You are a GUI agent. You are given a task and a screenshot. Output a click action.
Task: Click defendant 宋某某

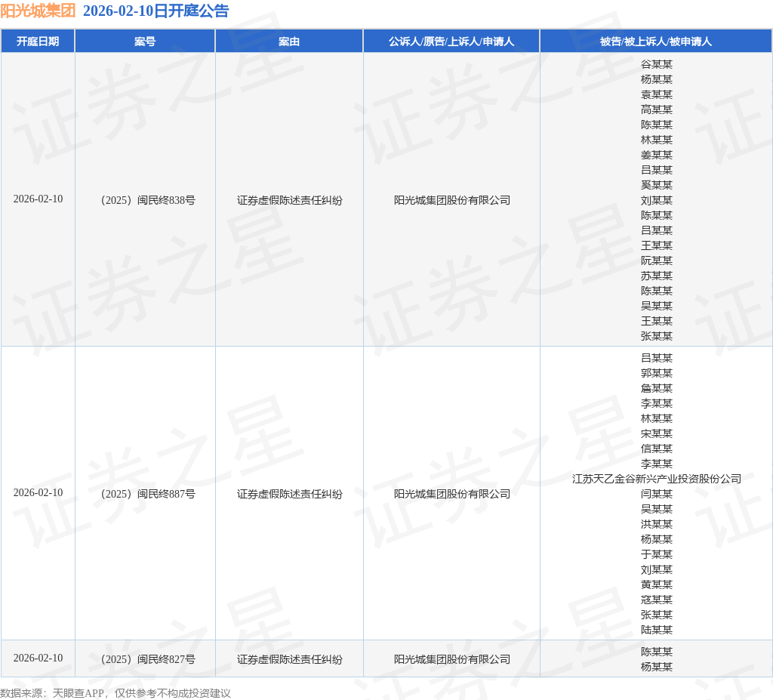point(657,433)
